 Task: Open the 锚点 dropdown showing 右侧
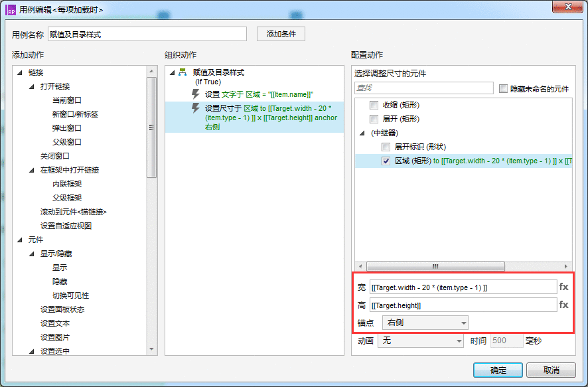tap(425, 323)
